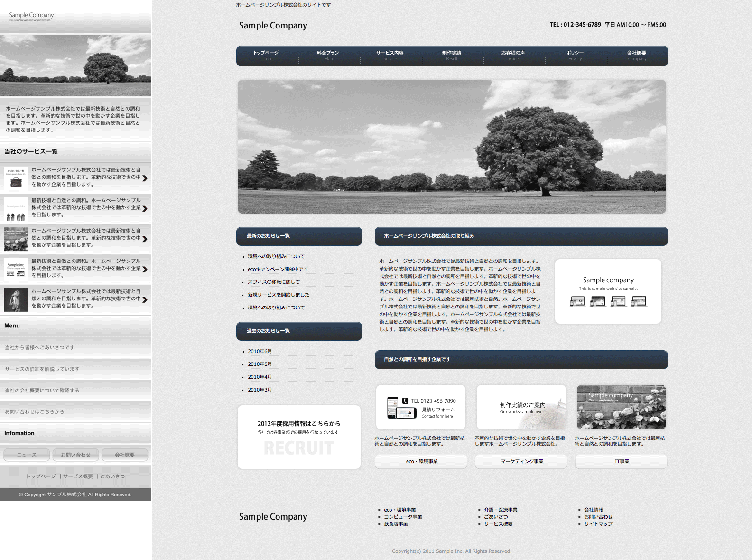Click the chevron beside the woman photo service item
This screenshot has width=752, height=560.
tap(145, 299)
